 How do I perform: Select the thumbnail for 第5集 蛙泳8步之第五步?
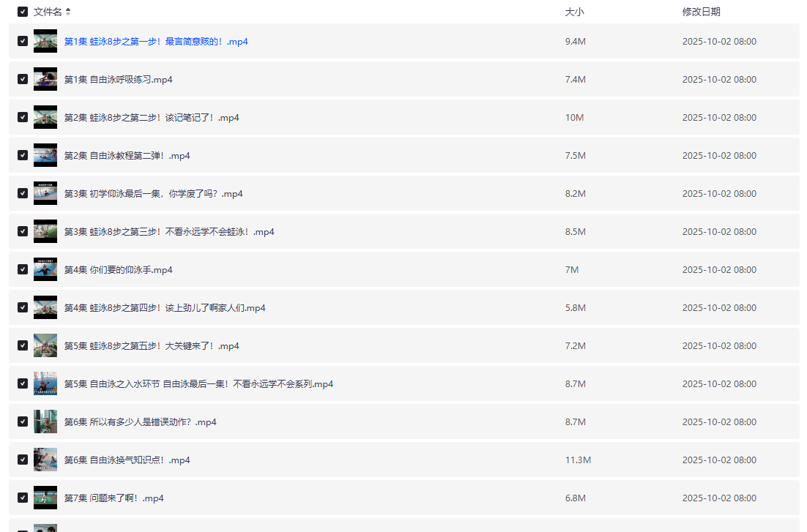tap(45, 345)
